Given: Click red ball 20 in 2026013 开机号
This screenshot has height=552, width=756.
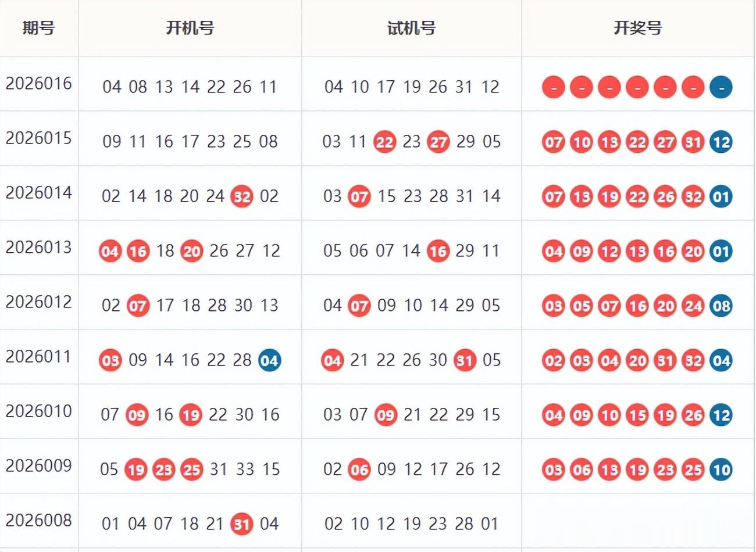Looking at the screenshot, I should (x=191, y=251).
